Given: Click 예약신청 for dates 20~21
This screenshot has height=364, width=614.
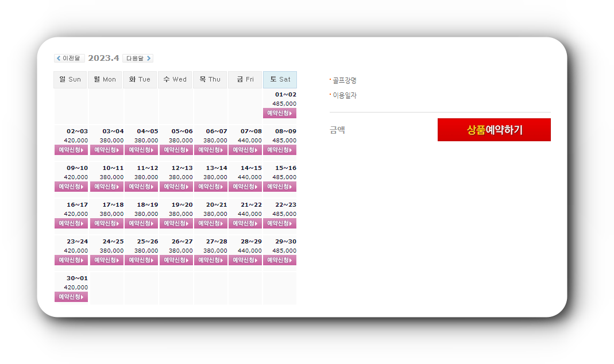Looking at the screenshot, I should click(x=210, y=223).
